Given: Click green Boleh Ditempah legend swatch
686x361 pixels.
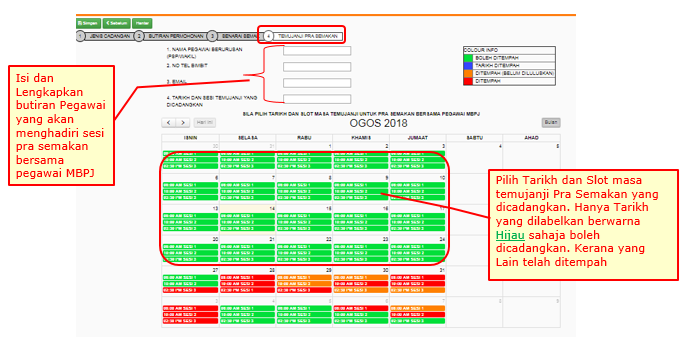Looking at the screenshot, I should pos(468,58).
